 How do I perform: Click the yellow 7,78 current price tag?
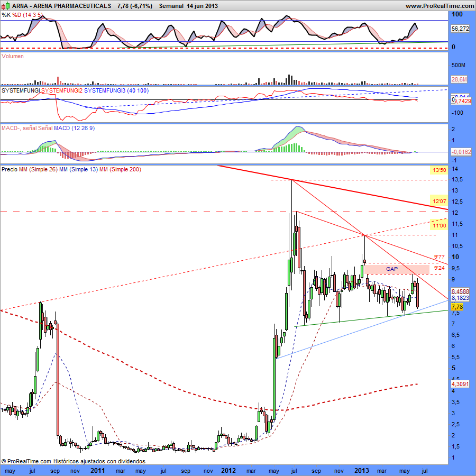[457, 307]
